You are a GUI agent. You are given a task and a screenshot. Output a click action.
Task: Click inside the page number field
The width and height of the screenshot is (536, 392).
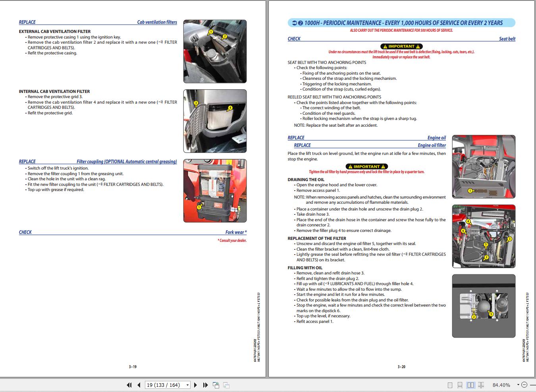click(165, 385)
